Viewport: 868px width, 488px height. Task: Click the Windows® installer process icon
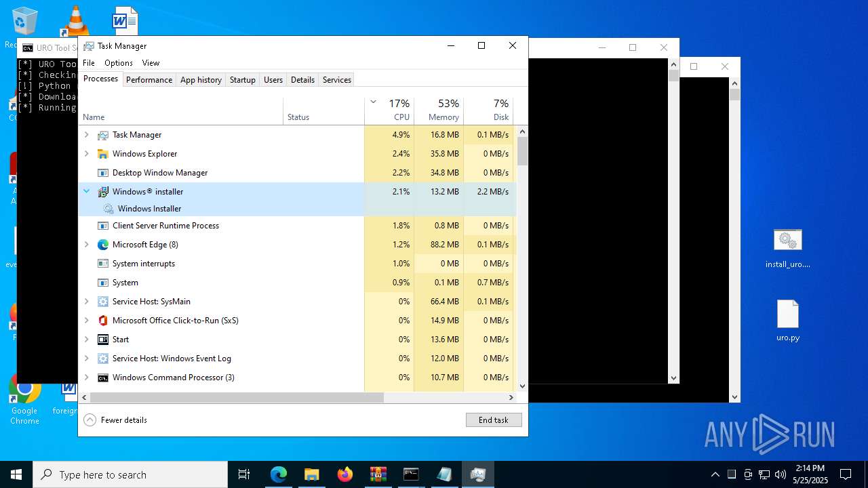pos(103,192)
